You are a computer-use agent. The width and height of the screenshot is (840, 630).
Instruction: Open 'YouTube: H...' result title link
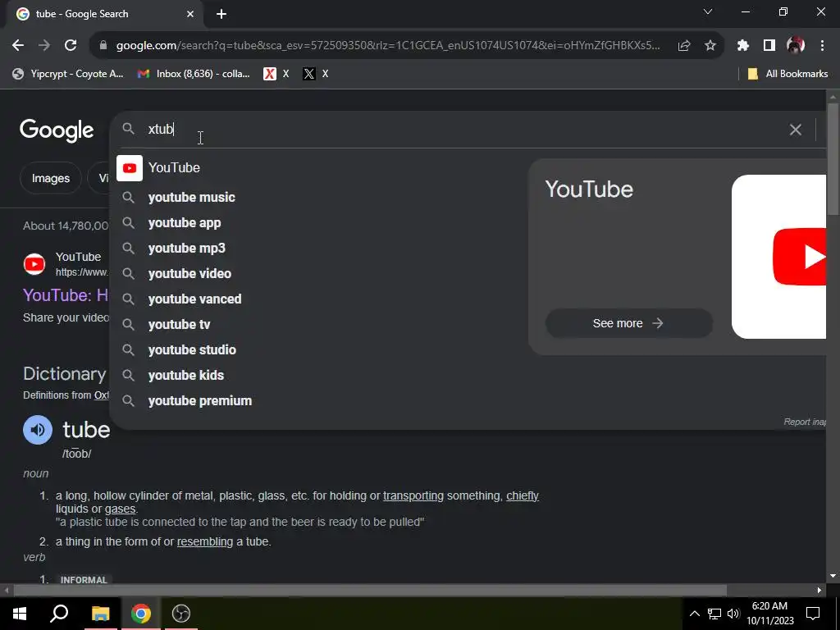pos(66,294)
